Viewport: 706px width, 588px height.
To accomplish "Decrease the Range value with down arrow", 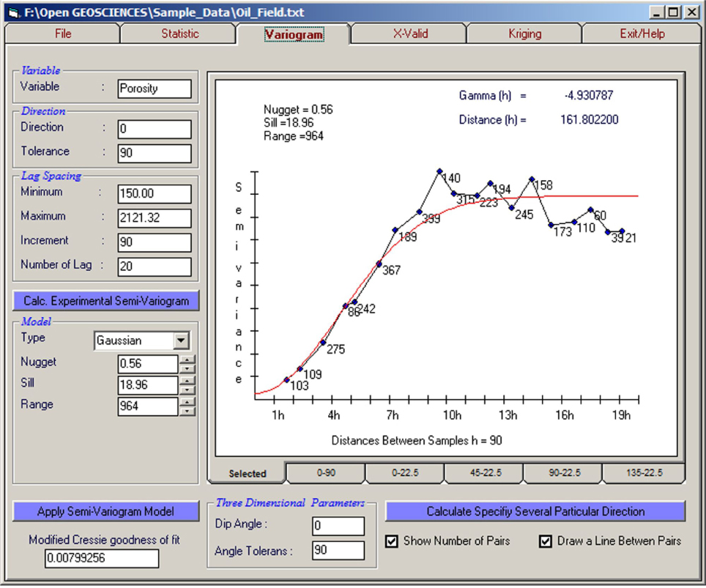I will coord(188,411).
